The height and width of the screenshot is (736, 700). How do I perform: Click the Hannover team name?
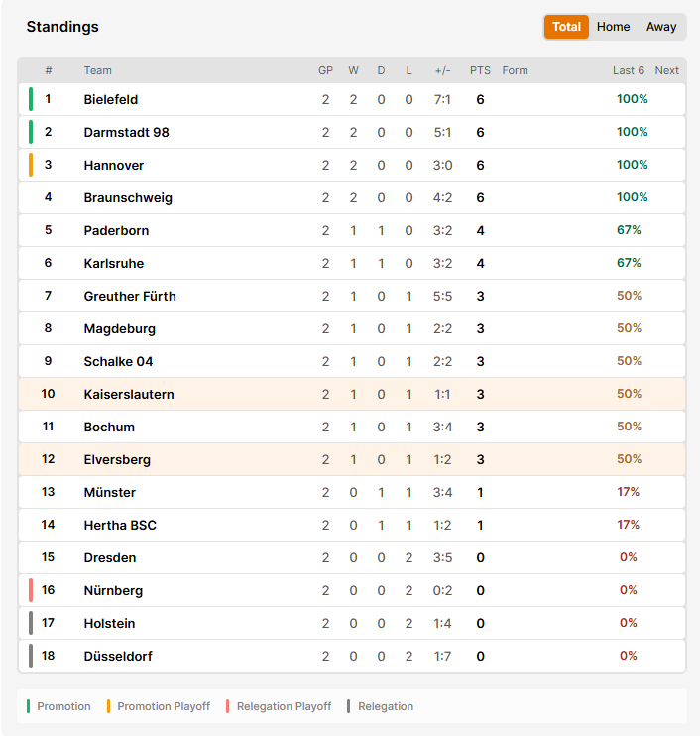click(x=114, y=166)
